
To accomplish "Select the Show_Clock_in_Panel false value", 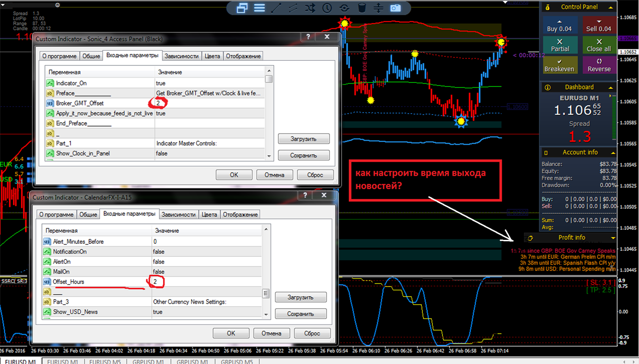I will [x=209, y=154].
